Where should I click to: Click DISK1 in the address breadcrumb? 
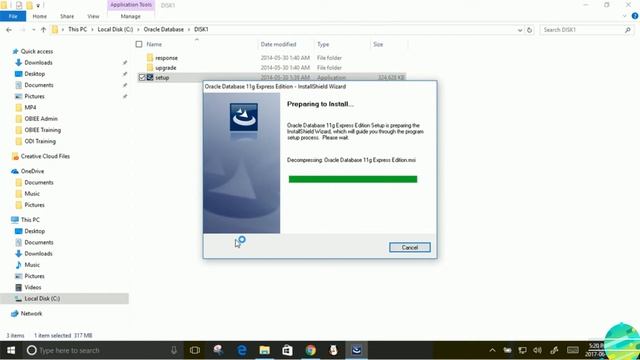[201, 29]
